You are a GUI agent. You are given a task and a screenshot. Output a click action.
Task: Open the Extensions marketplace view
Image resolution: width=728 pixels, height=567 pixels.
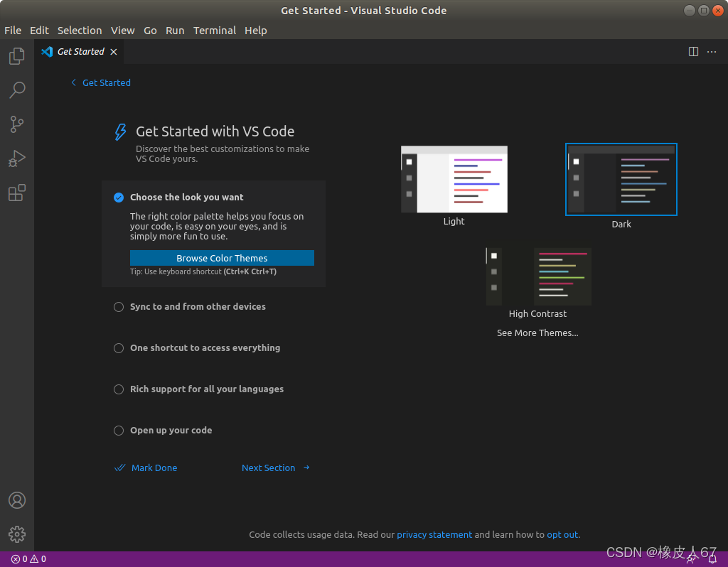click(16, 193)
